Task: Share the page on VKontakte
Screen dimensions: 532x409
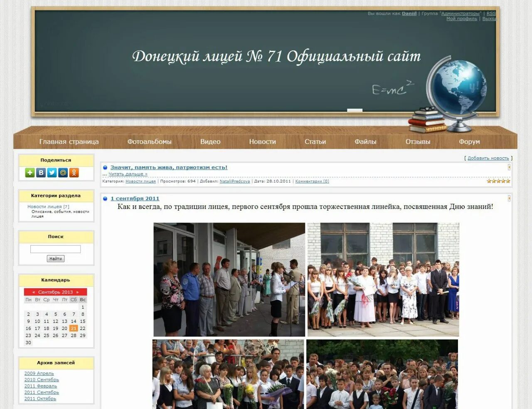Action: [x=41, y=172]
